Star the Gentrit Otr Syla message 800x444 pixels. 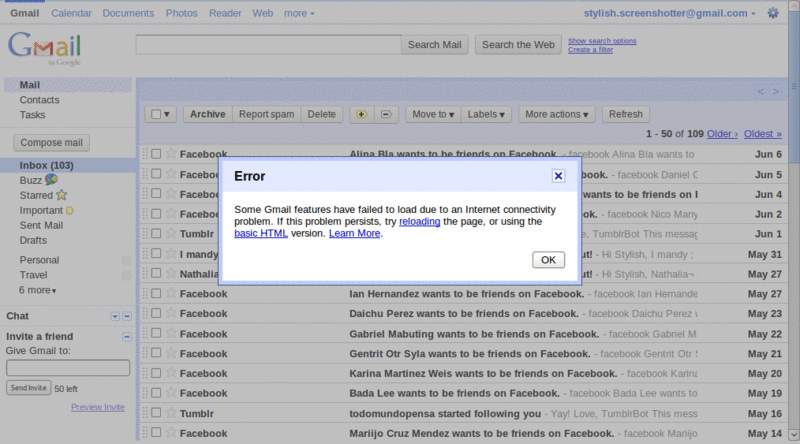[171, 353]
